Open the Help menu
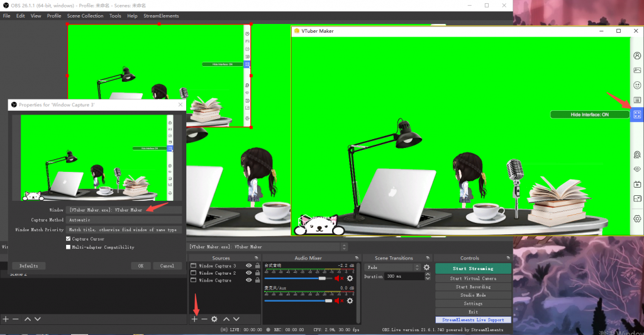The height and width of the screenshot is (335, 644). pyautogui.click(x=132, y=16)
